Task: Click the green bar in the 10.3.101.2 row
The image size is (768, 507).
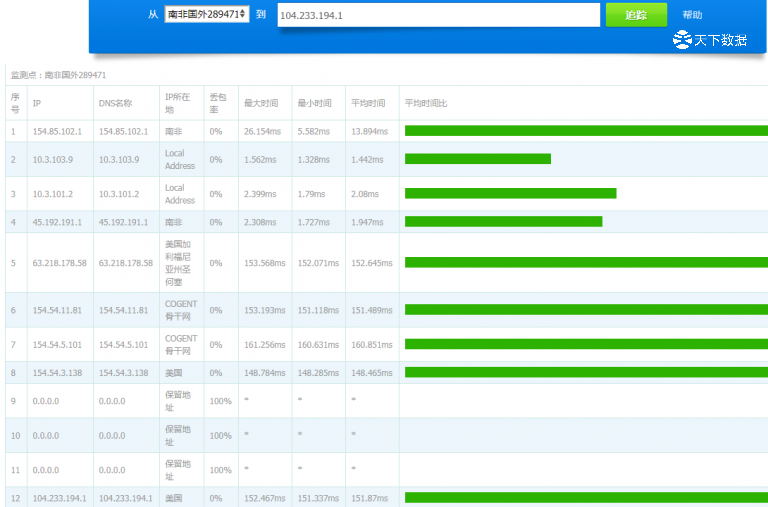Action: click(x=510, y=193)
